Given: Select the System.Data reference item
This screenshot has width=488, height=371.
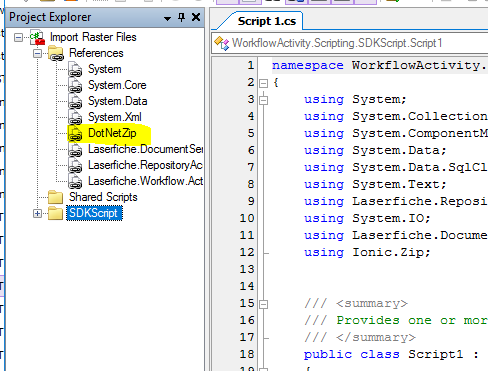Looking at the screenshot, I should tap(118, 101).
